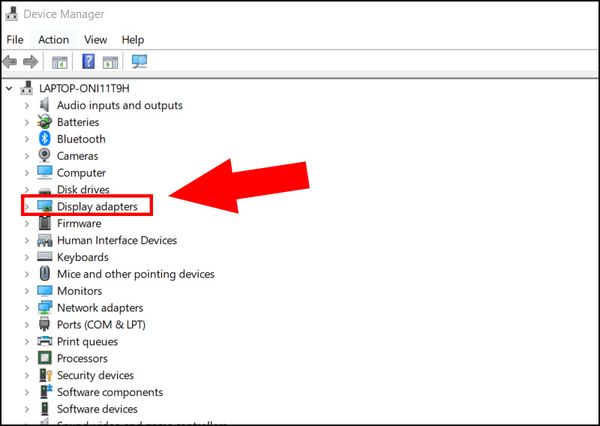
Task: Expand the Network adapters category
Action: (27, 308)
